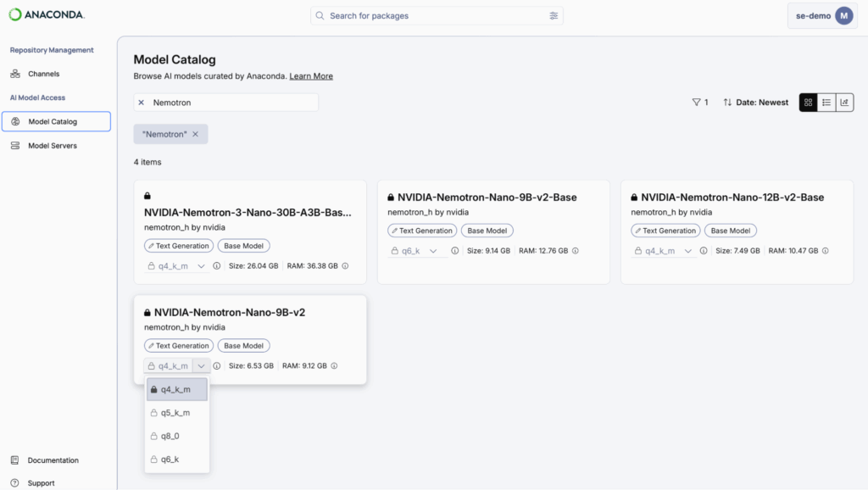Click info icon beside RAM 9.12 GB

pyautogui.click(x=334, y=366)
